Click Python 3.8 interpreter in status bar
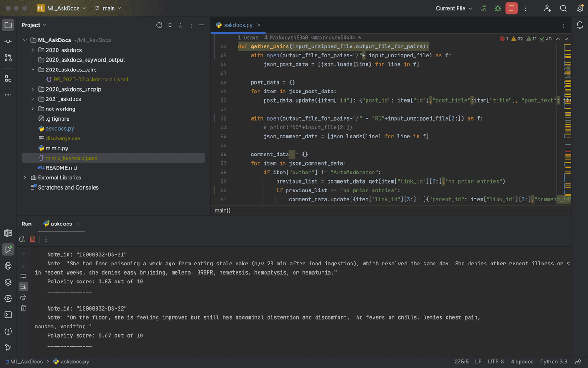 click(x=554, y=362)
